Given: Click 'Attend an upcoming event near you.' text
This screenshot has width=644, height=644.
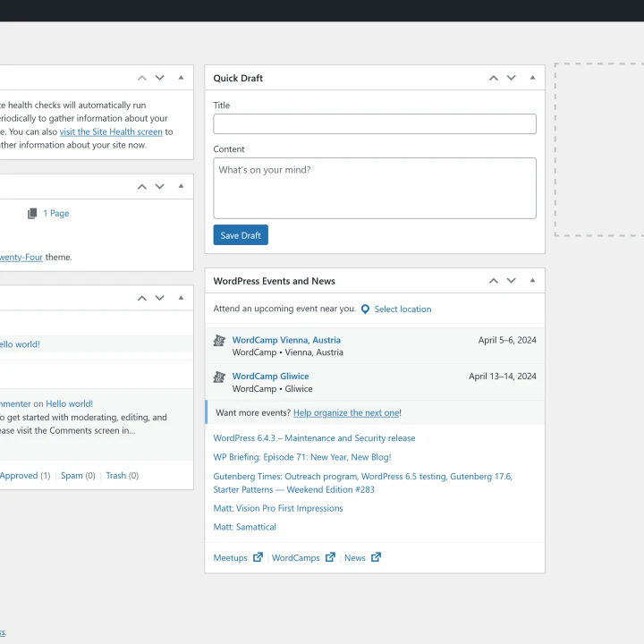Looking at the screenshot, I should pos(284,309).
